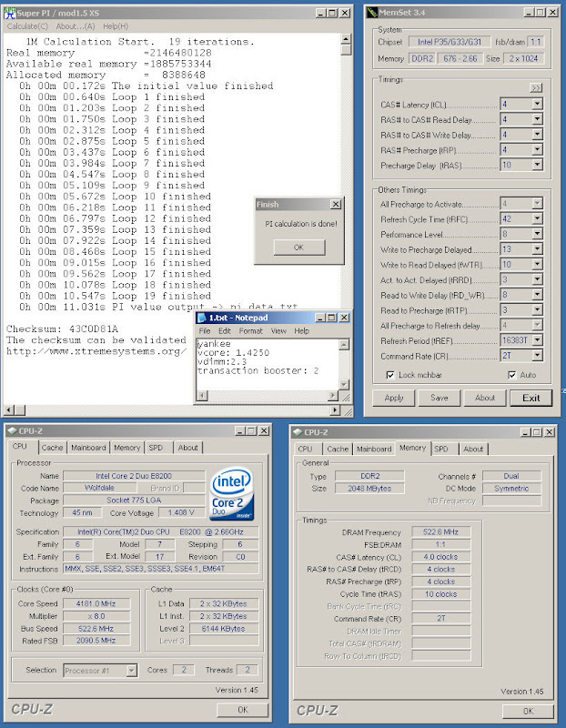The width and height of the screenshot is (566, 728).
Task: Switch to CPU tab in right CPU-Z
Action: pos(305,449)
